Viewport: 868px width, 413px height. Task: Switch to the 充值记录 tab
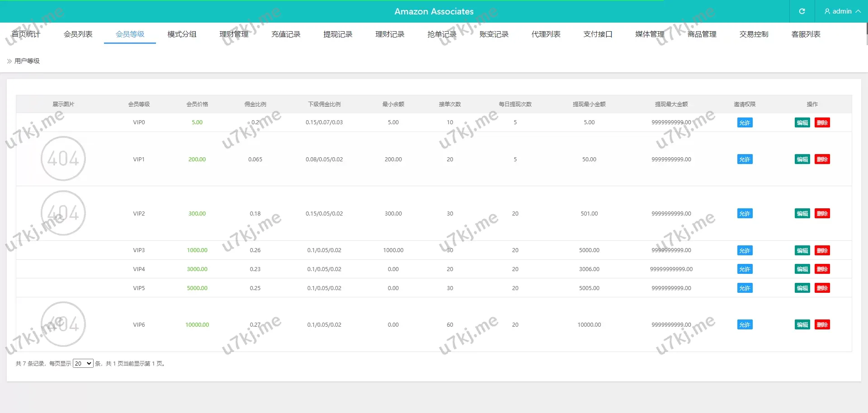click(286, 34)
